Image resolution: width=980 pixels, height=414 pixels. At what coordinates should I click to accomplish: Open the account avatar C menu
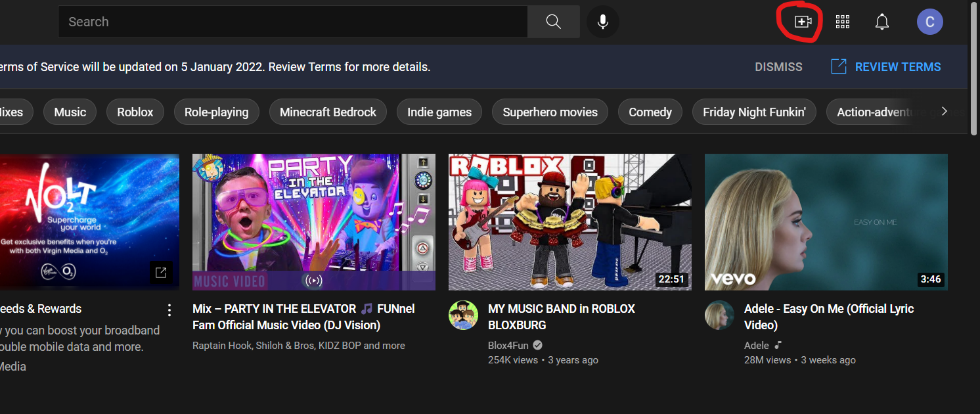[x=929, y=22]
